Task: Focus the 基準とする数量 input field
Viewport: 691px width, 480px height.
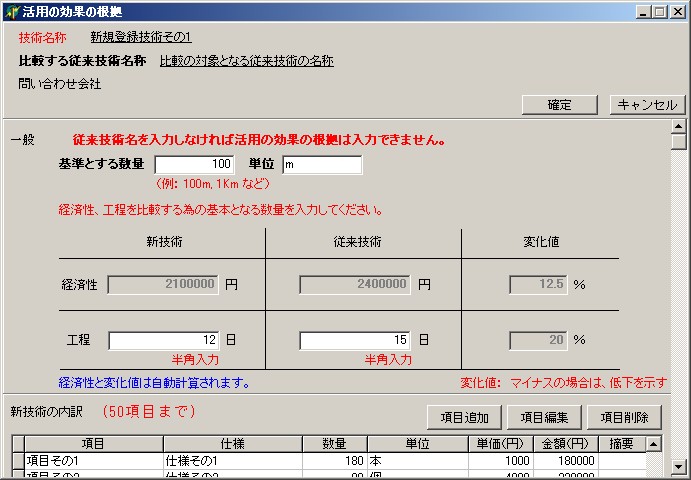Action: point(195,164)
